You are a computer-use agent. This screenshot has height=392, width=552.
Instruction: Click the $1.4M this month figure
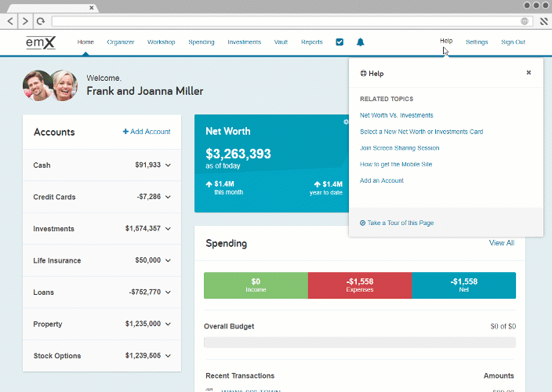[x=224, y=183]
